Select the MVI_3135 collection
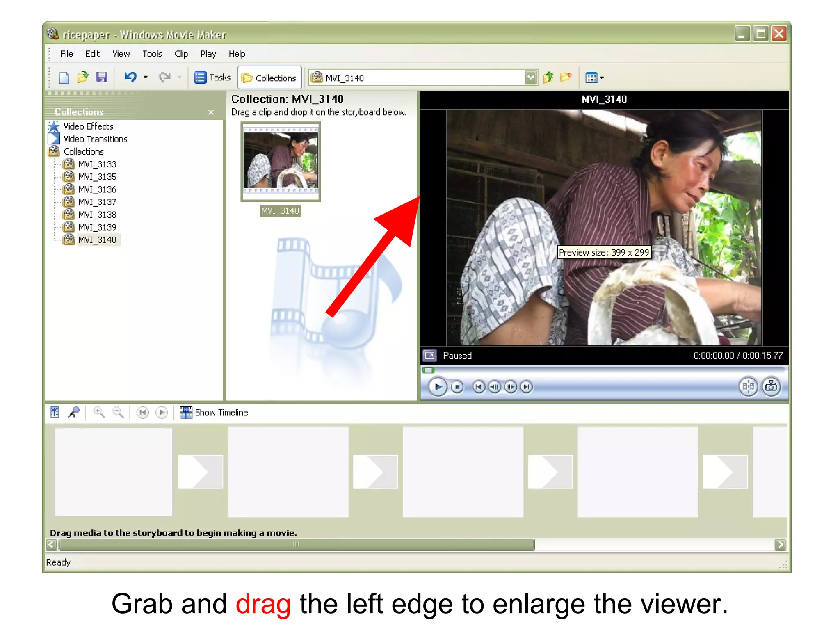The width and height of the screenshot is (840, 630). pos(97,177)
